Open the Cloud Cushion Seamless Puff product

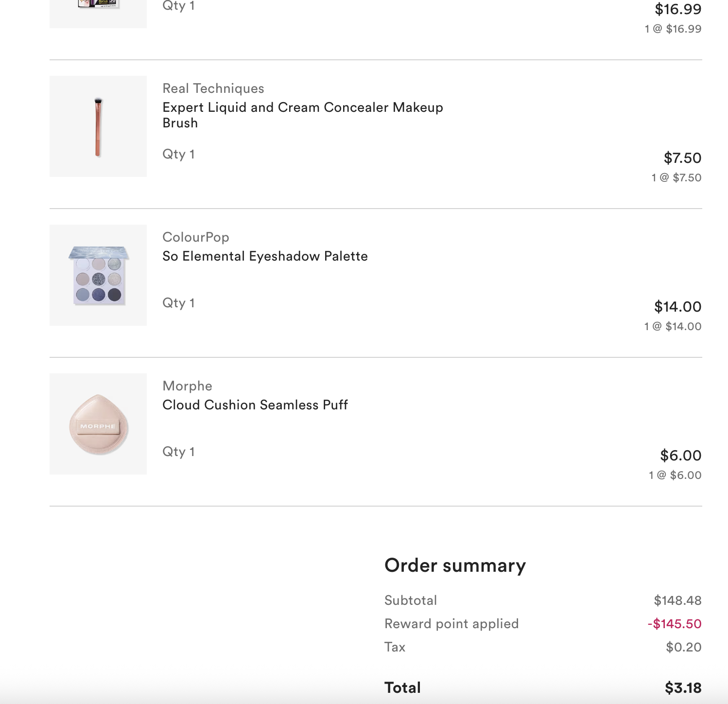coord(255,405)
